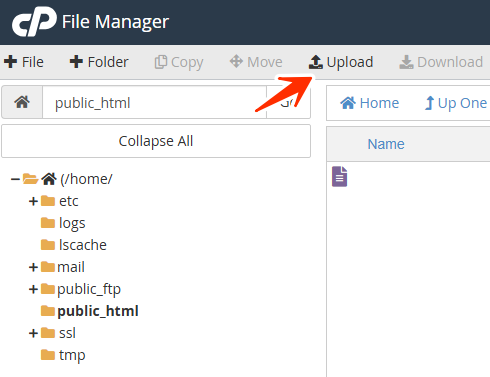This screenshot has height=377, width=490.
Task: Open the public_ftp folder in tree
Action: tap(89, 289)
